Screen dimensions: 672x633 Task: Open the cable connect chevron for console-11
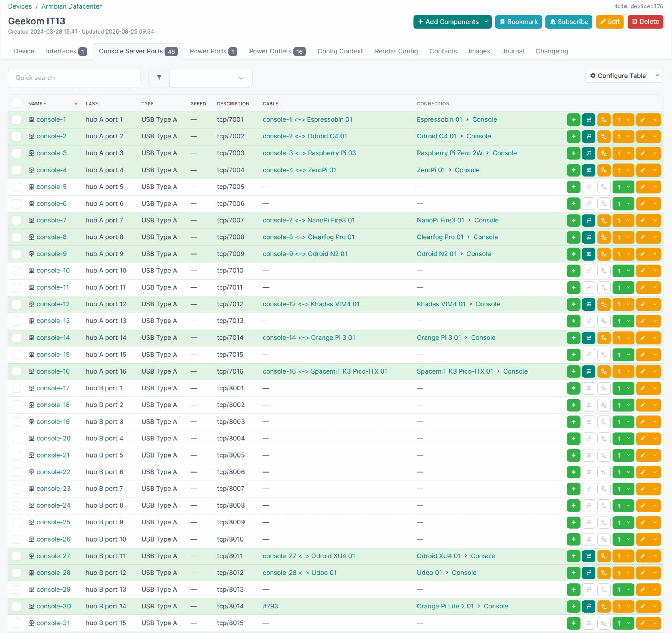(x=629, y=288)
